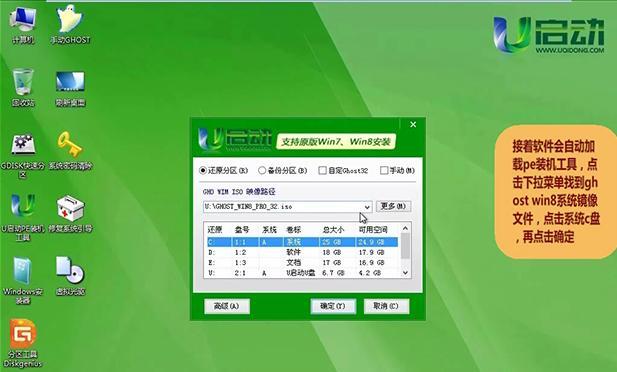The height and width of the screenshot is (372, 617).
Task: Click the 盘号 column header
Action: (242, 229)
